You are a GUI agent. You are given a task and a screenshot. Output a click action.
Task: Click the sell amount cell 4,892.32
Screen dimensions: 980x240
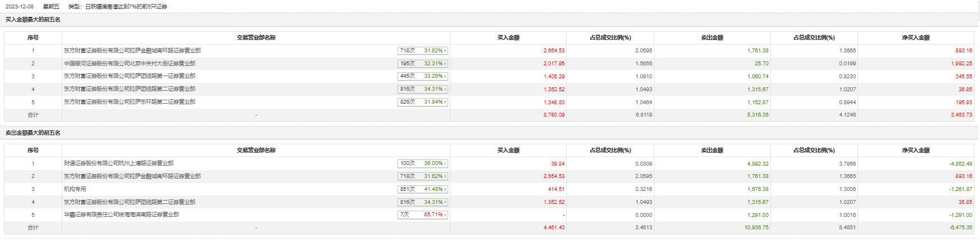pos(757,164)
